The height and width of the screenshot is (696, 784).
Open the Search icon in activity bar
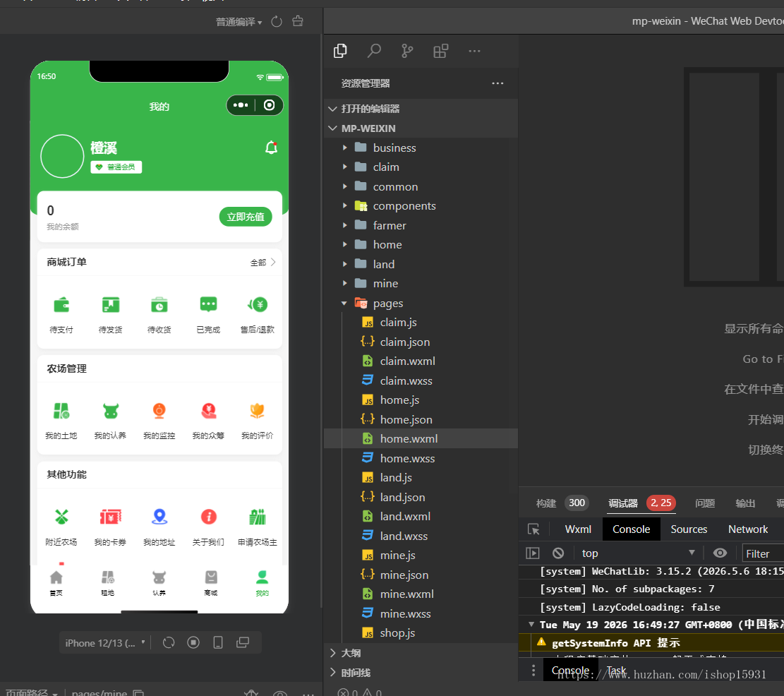[x=374, y=51]
